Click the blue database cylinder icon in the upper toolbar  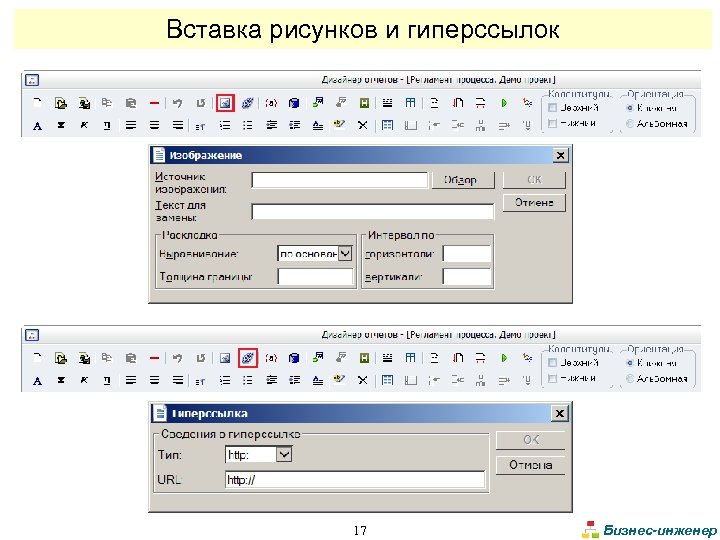point(294,103)
